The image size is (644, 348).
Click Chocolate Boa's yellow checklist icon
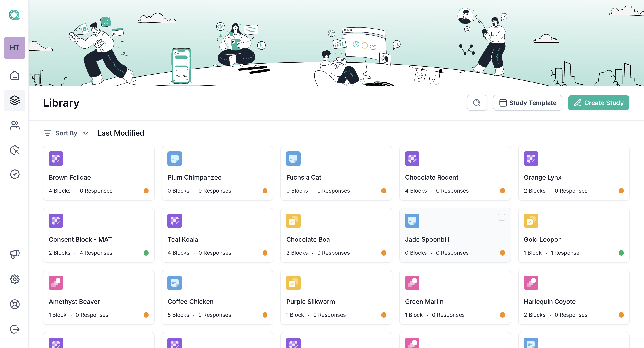[x=293, y=221]
